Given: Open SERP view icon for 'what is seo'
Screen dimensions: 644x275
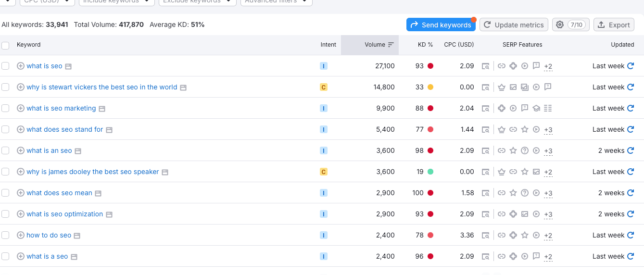Looking at the screenshot, I should (x=486, y=66).
